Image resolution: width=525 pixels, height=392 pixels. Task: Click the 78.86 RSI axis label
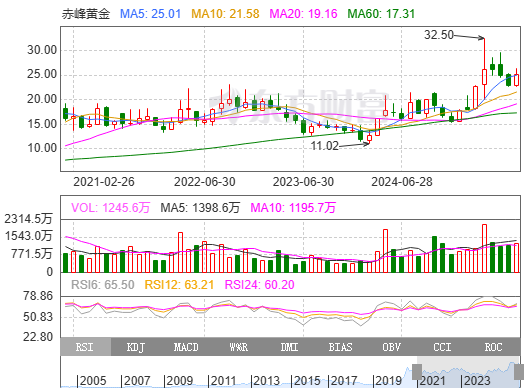38,296
